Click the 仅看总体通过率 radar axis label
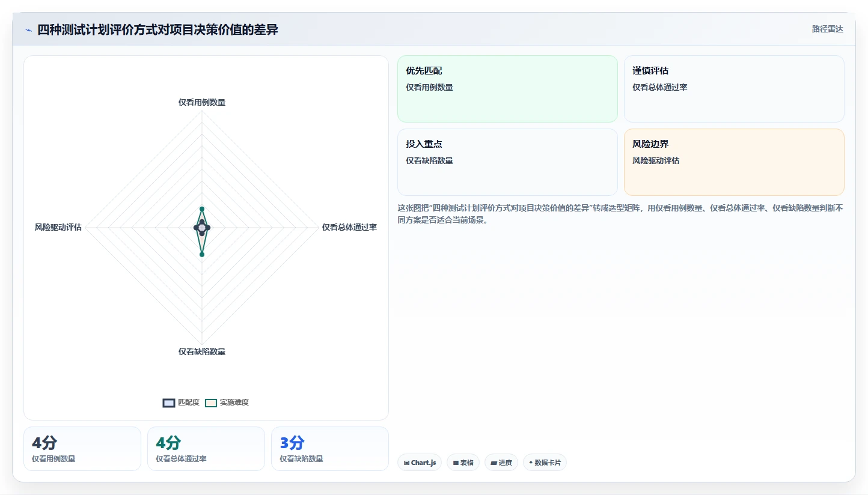This screenshot has width=868, height=495. pyautogui.click(x=349, y=227)
